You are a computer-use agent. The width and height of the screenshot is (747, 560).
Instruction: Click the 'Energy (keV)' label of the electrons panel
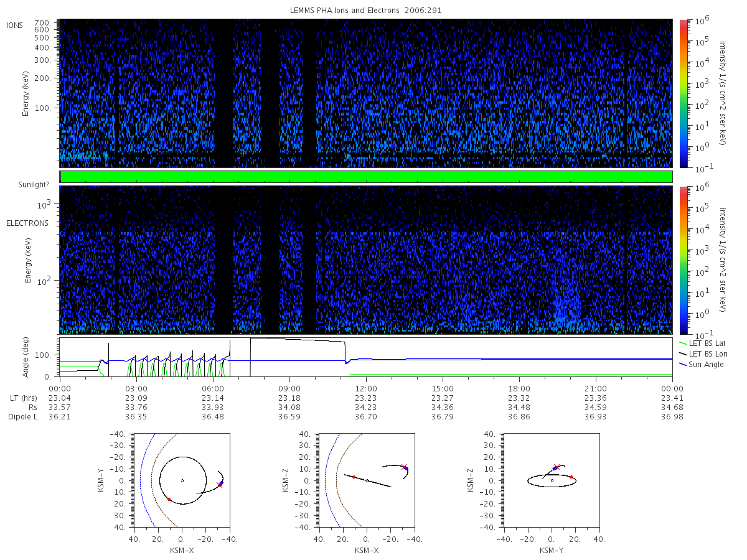(x=29, y=260)
